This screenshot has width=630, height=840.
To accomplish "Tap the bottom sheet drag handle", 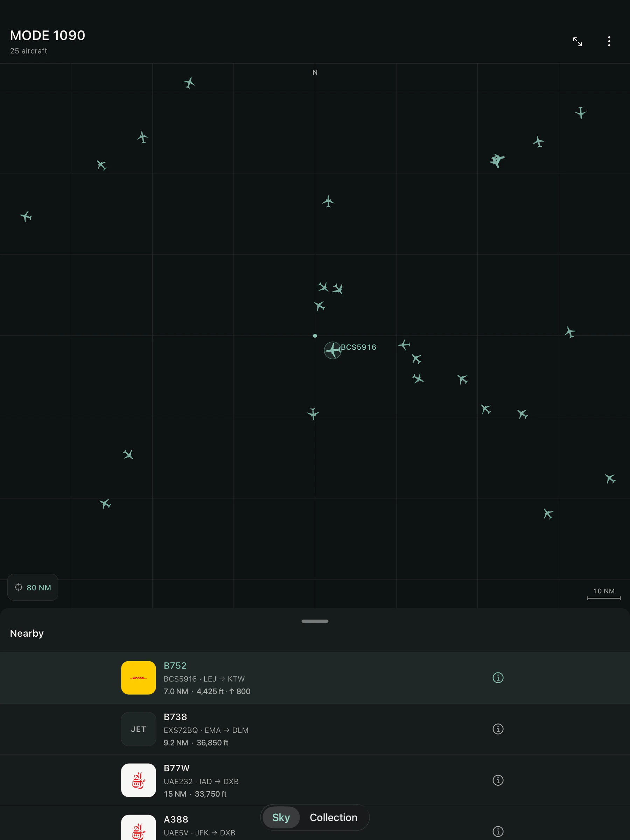I will pyautogui.click(x=315, y=621).
